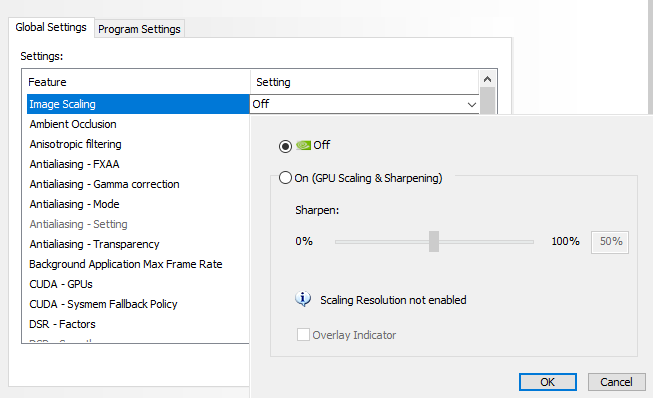Confirm with the OK button
The width and height of the screenshot is (653, 398).
[548, 382]
